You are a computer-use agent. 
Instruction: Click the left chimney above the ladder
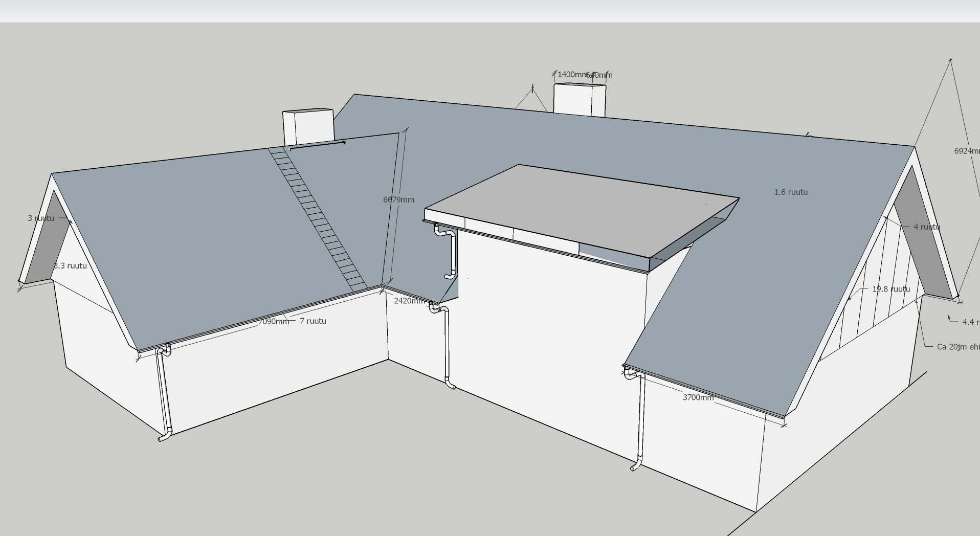pos(308,126)
